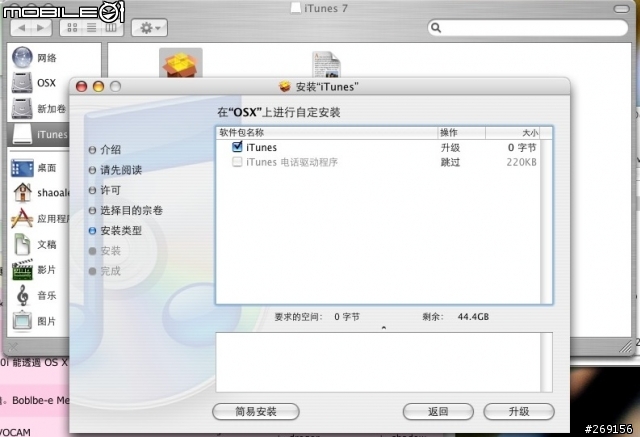Click the 请先阅读 read me step
Viewport: 640px width, 437px height.
point(116,170)
